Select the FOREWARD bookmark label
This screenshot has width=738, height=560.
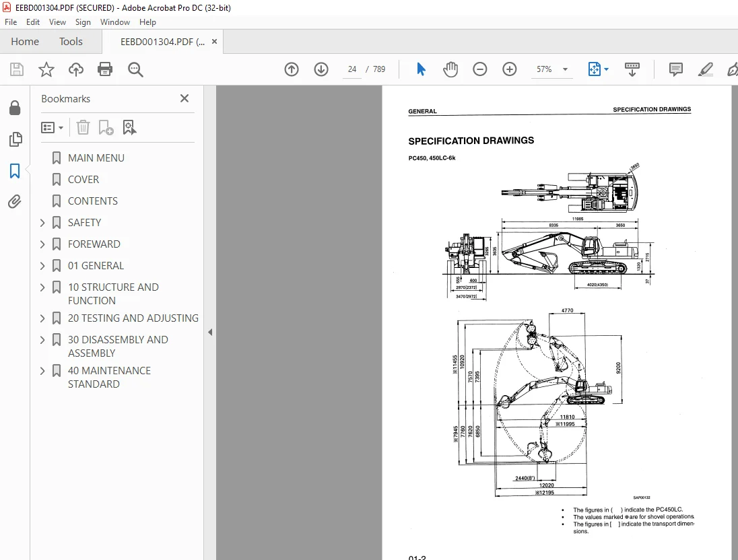tap(94, 244)
